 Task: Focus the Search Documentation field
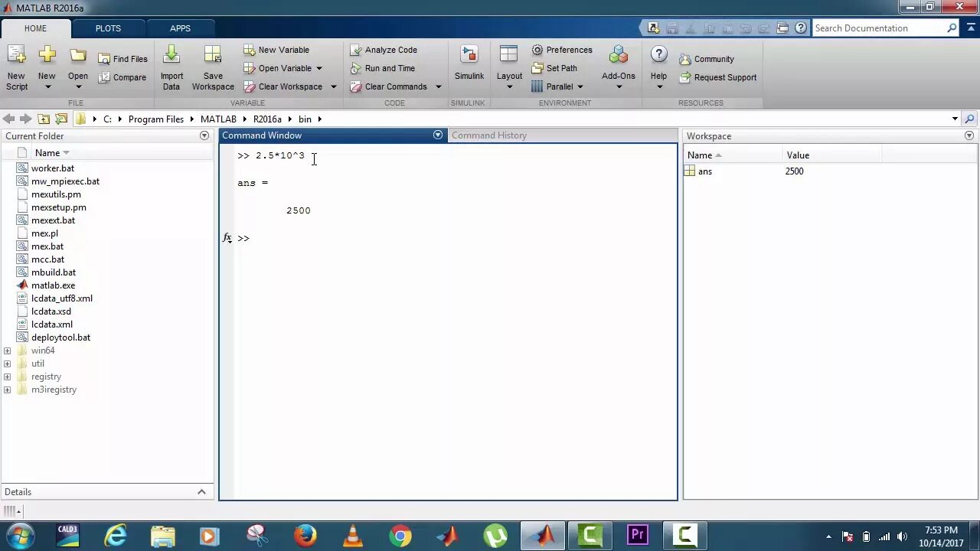coord(878,28)
